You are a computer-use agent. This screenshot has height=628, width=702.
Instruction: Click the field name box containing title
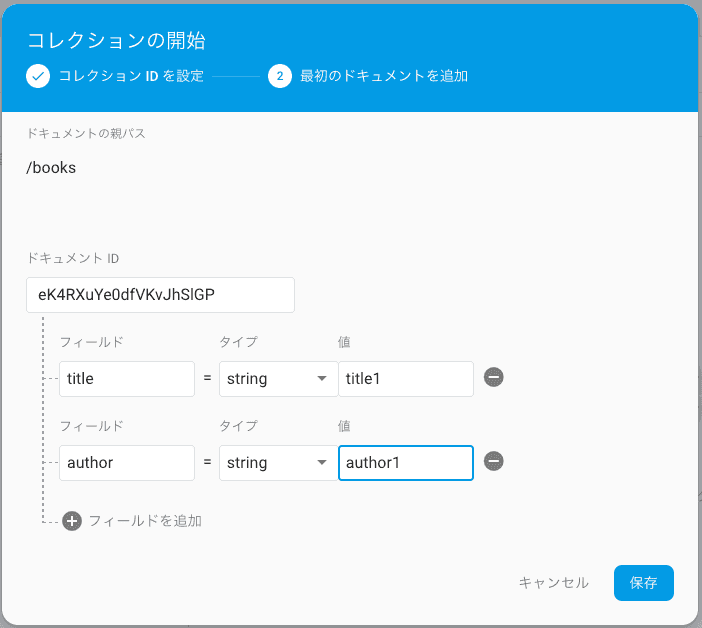(x=126, y=379)
